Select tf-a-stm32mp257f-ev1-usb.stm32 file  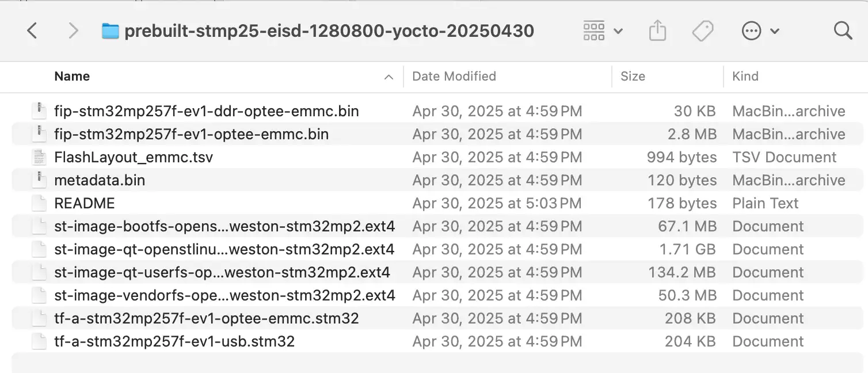(440, 341)
